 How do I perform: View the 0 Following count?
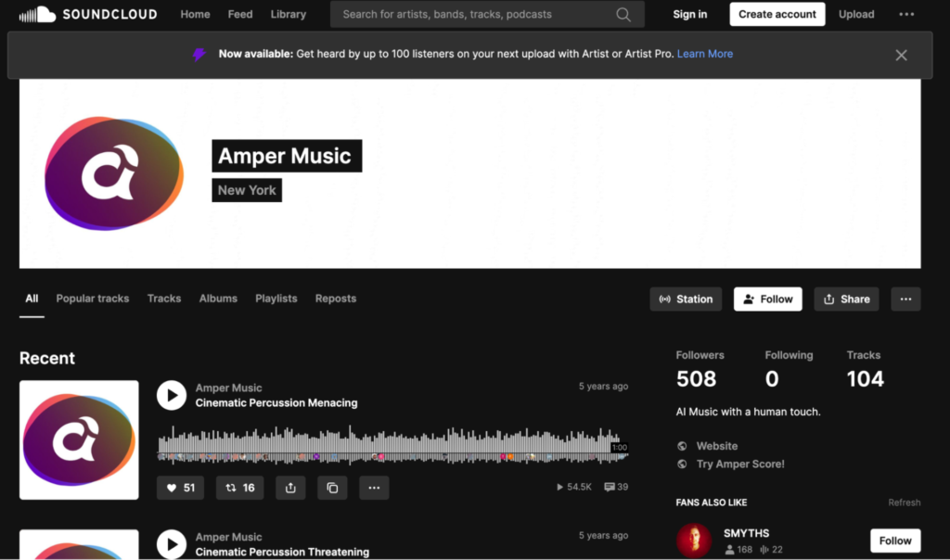click(771, 379)
